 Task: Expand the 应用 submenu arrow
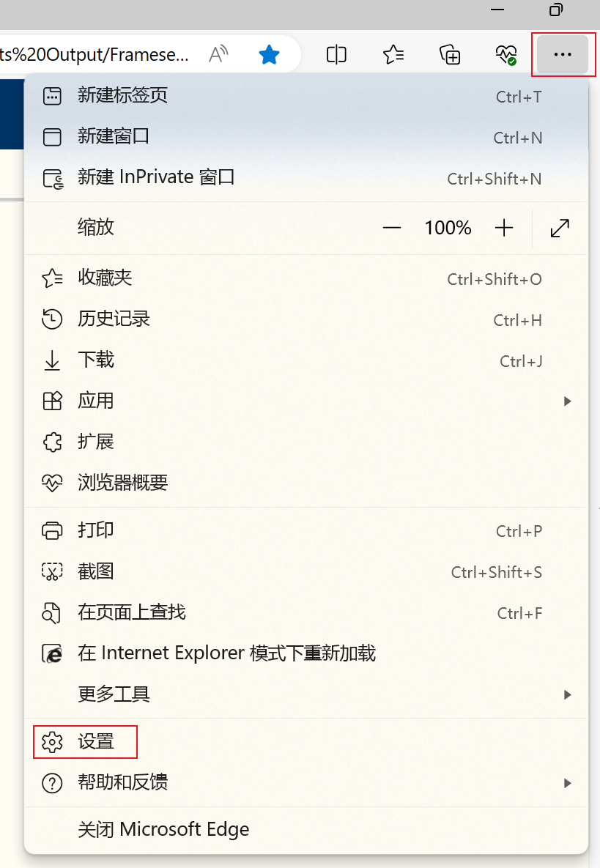click(567, 401)
